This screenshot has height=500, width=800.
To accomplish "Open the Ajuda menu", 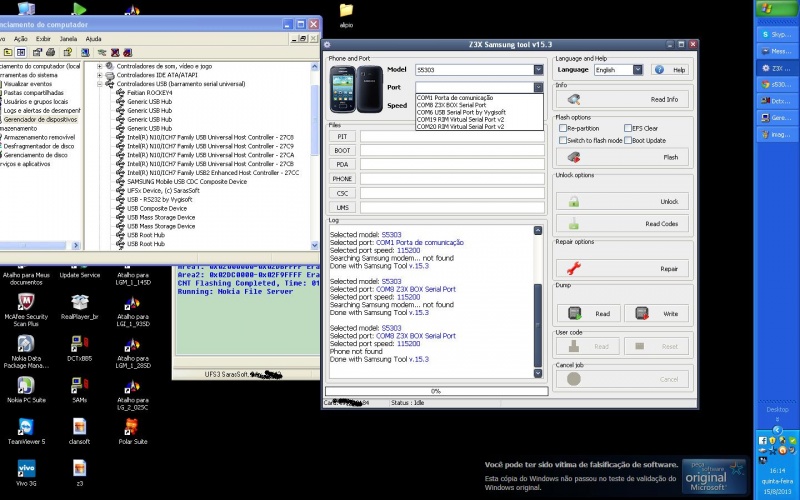I will pyautogui.click(x=93, y=39).
